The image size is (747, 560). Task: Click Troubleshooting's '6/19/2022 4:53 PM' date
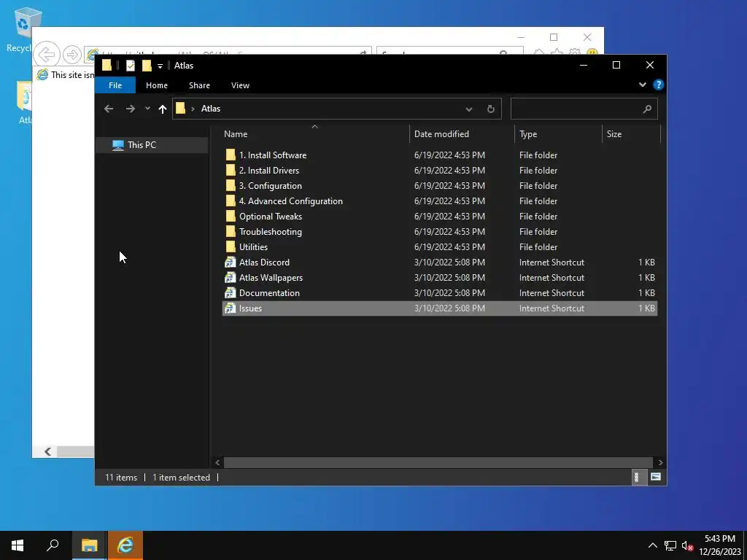point(449,231)
